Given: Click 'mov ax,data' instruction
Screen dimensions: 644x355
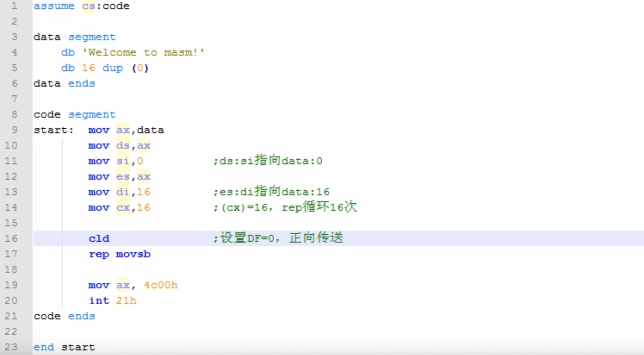Looking at the screenshot, I should tap(126, 130).
